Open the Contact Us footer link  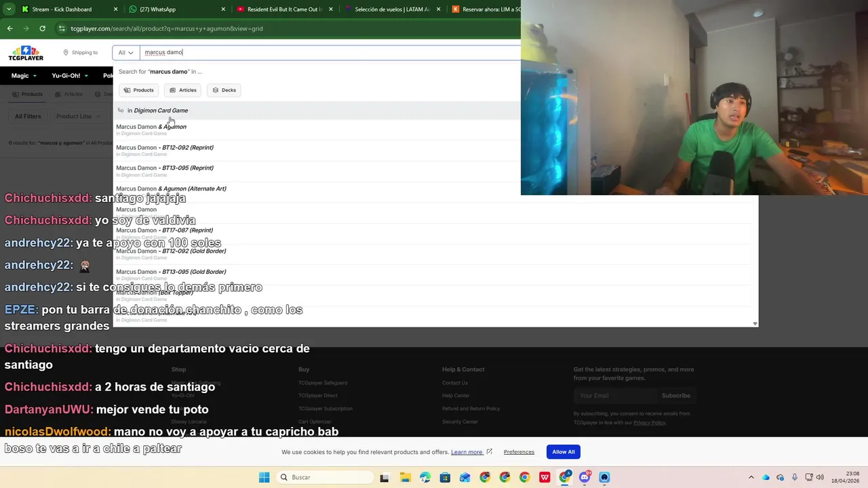point(455,383)
